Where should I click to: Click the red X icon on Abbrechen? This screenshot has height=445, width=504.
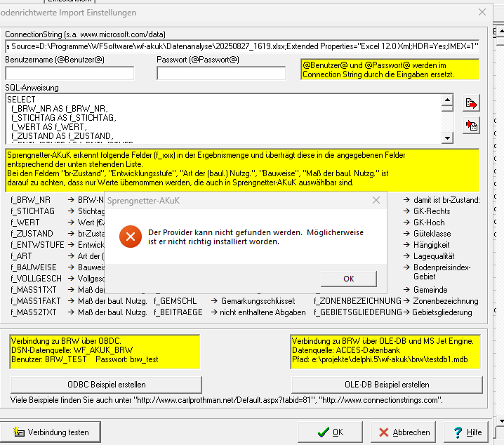(383, 432)
